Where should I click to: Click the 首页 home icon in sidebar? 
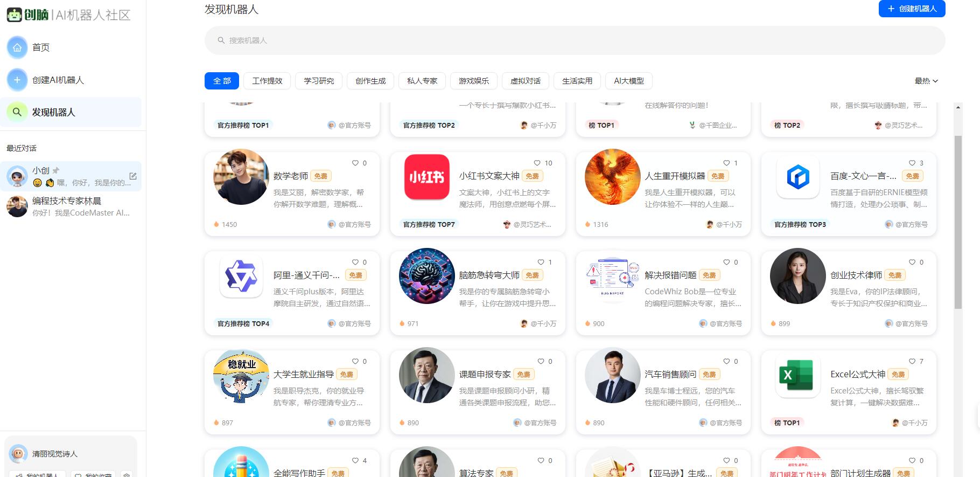click(x=17, y=47)
